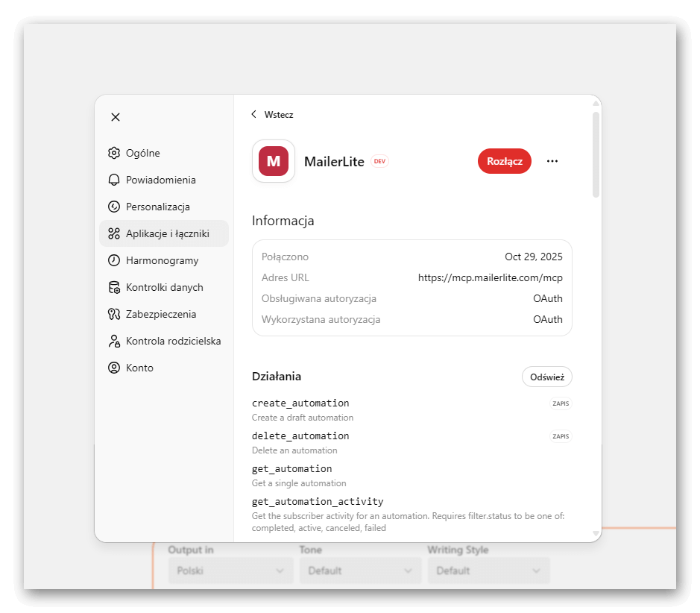Click the Ogólne gear icon
The image size is (700, 613).
click(114, 153)
